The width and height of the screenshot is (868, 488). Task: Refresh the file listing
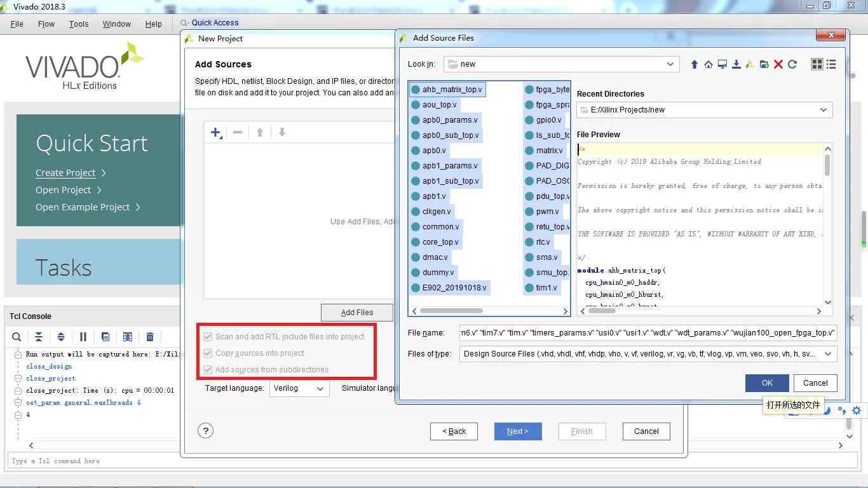[x=792, y=64]
